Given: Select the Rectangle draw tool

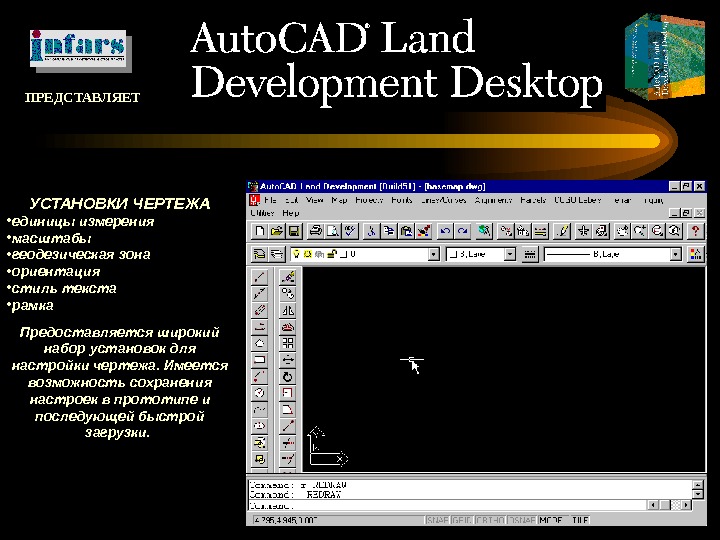Looking at the screenshot, I should tap(260, 360).
